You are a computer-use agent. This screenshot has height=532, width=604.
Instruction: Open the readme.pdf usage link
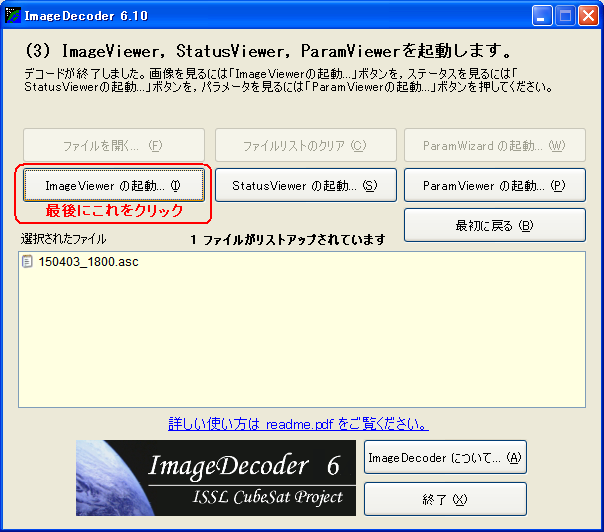click(x=298, y=424)
